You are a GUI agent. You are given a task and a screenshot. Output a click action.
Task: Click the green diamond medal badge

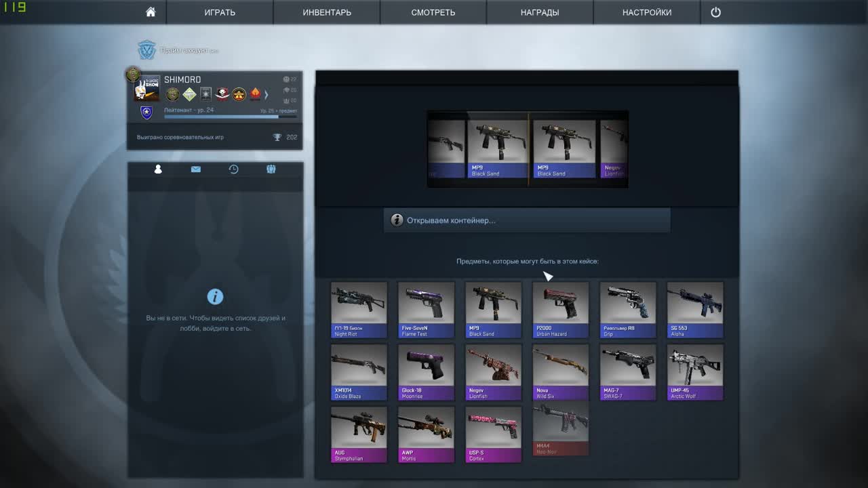point(189,94)
